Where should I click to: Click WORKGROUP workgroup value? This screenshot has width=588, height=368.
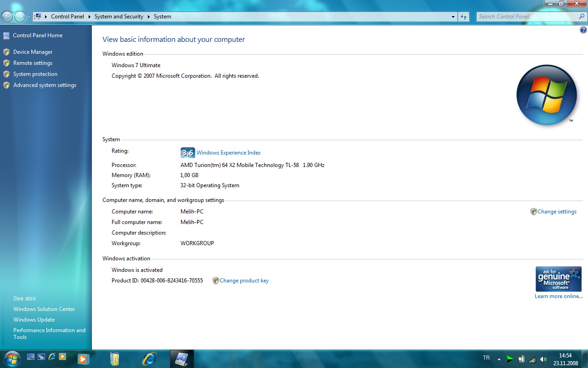197,243
